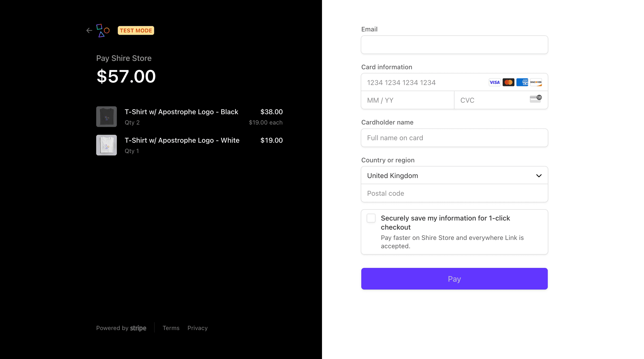The image size is (644, 359).
Task: Click the Mastercard icon
Action: tap(508, 82)
